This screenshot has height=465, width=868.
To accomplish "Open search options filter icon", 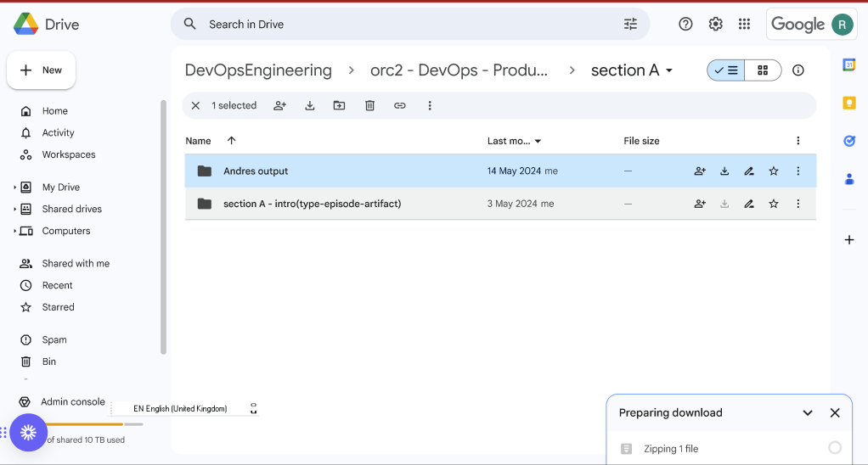I will click(x=630, y=24).
